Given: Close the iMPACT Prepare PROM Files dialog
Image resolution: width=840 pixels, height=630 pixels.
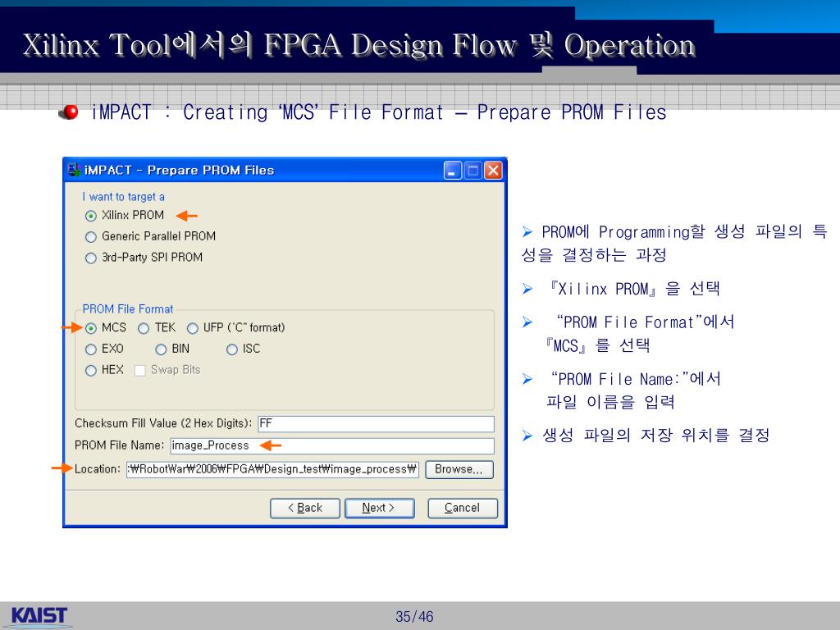Looking at the screenshot, I should [x=493, y=171].
